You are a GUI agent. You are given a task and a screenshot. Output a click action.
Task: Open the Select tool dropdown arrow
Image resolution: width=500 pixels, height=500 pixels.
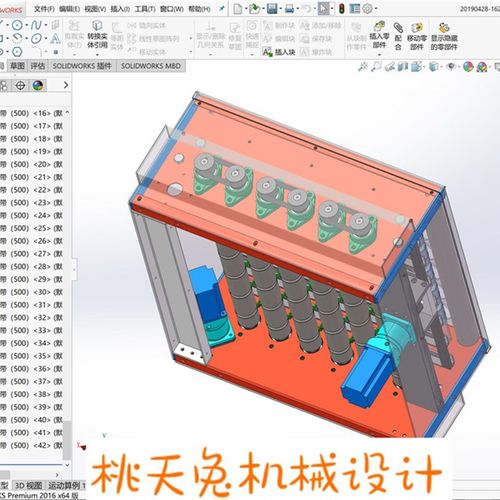tap(332, 9)
